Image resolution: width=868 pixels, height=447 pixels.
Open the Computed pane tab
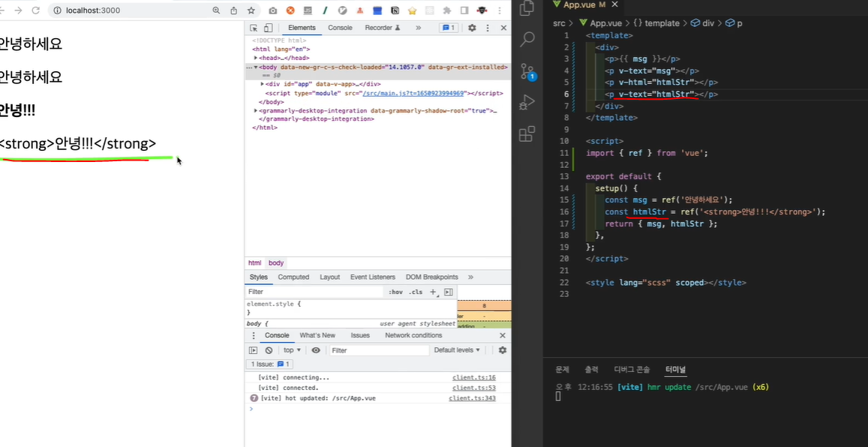(x=293, y=277)
